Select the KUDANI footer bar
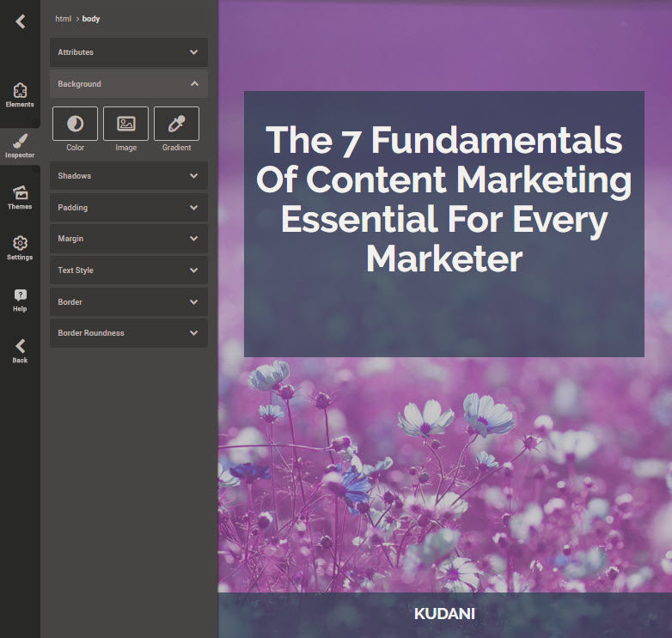Image resolution: width=672 pixels, height=638 pixels. pyautogui.click(x=445, y=616)
